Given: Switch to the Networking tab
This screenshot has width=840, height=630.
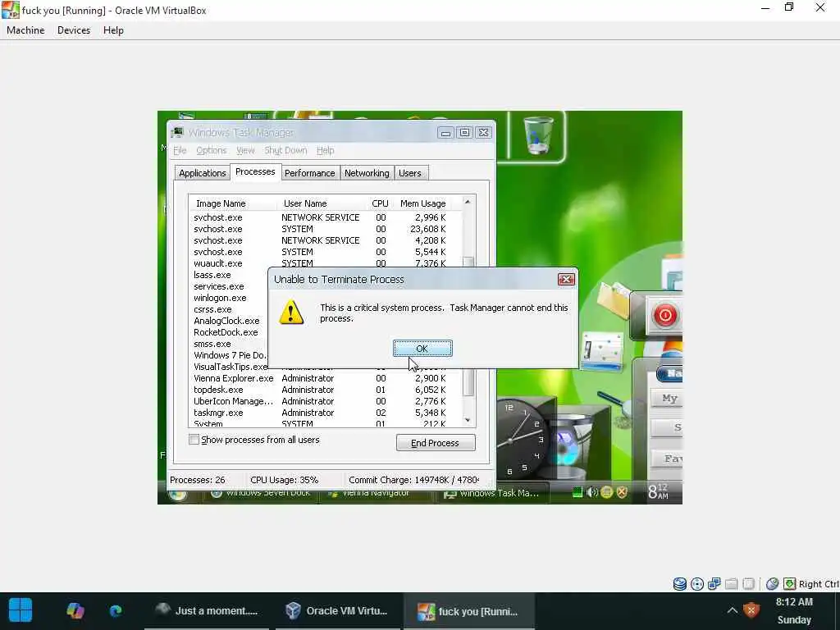Looking at the screenshot, I should tap(367, 173).
